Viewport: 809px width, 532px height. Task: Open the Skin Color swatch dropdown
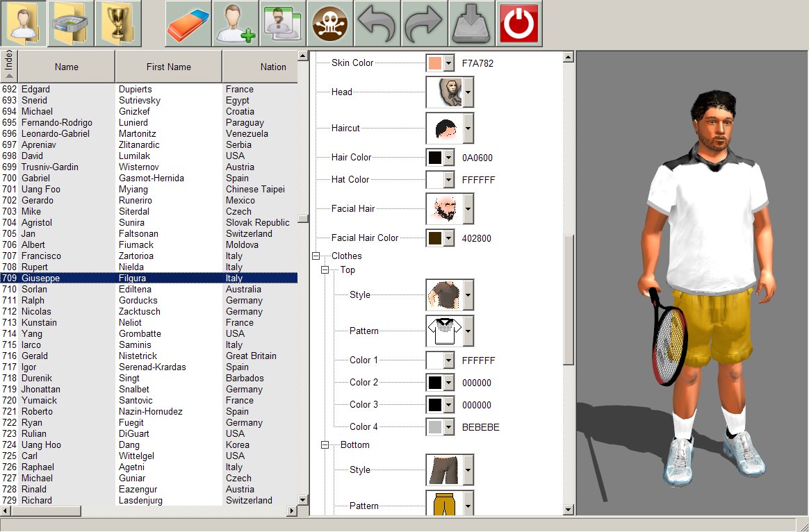point(449,63)
